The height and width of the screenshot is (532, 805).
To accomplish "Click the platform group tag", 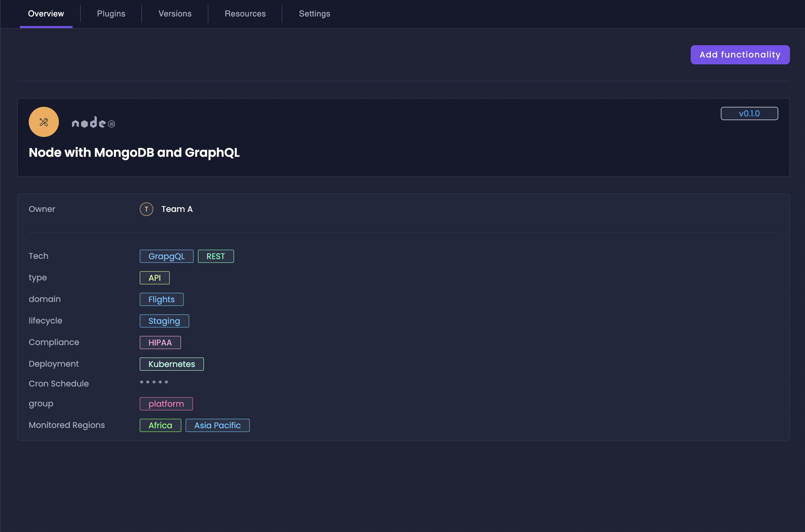I will pyautogui.click(x=166, y=404).
